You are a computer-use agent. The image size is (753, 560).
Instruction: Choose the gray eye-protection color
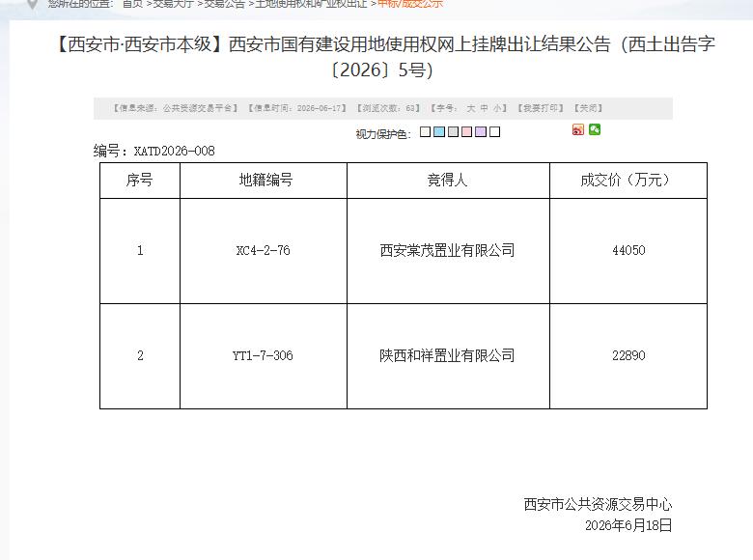[x=453, y=131]
